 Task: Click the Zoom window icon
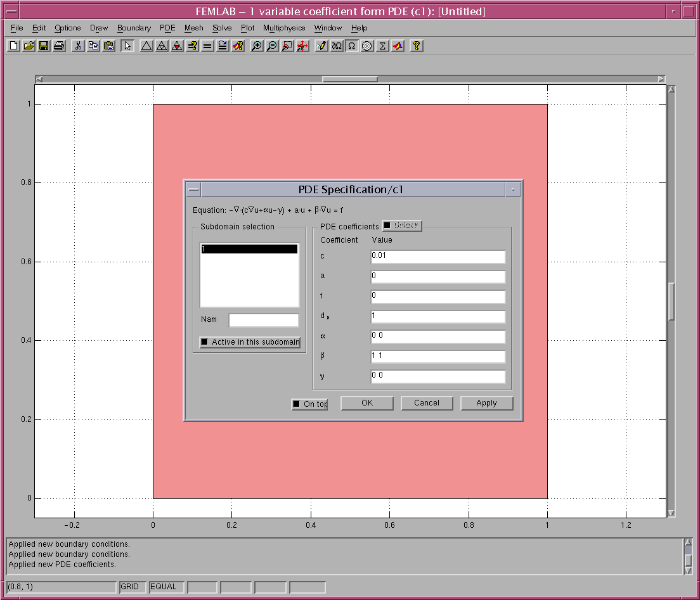[x=287, y=46]
